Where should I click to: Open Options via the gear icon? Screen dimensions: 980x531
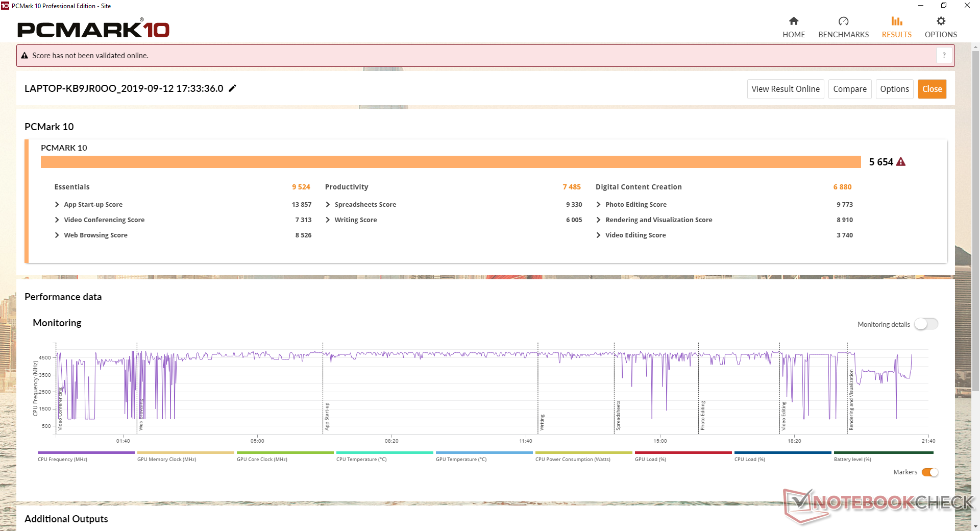click(x=941, y=21)
